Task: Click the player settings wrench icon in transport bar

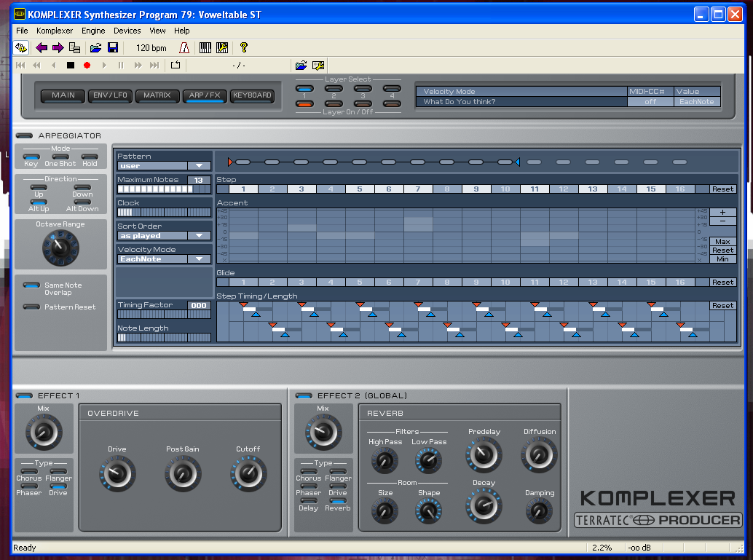Action: click(318, 66)
